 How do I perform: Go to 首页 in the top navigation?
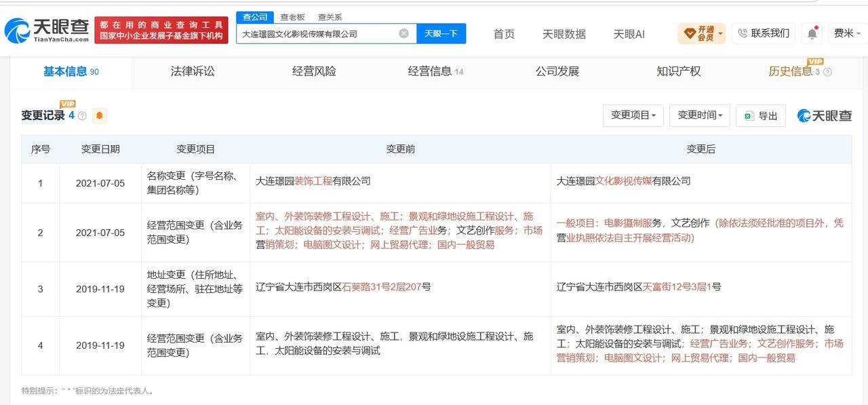[504, 34]
